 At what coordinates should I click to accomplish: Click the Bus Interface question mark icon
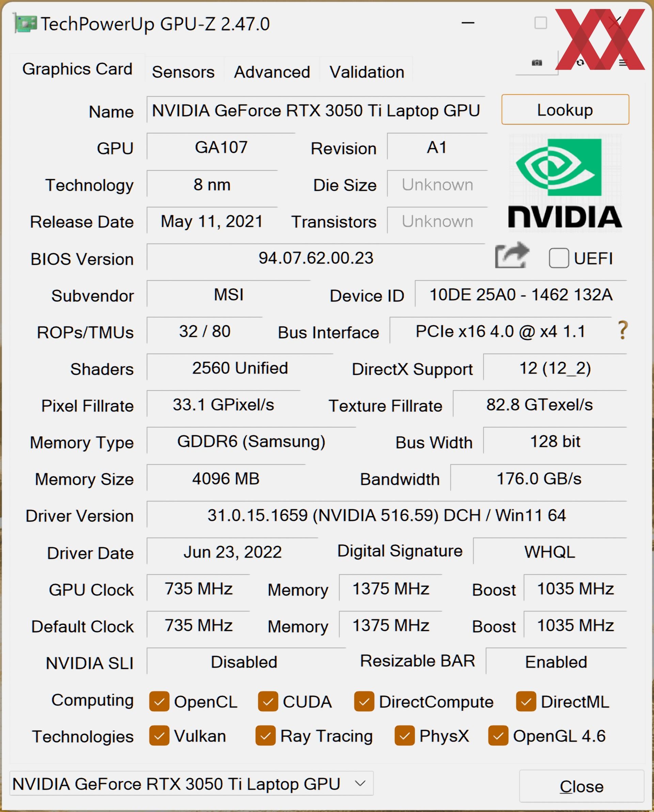(623, 330)
